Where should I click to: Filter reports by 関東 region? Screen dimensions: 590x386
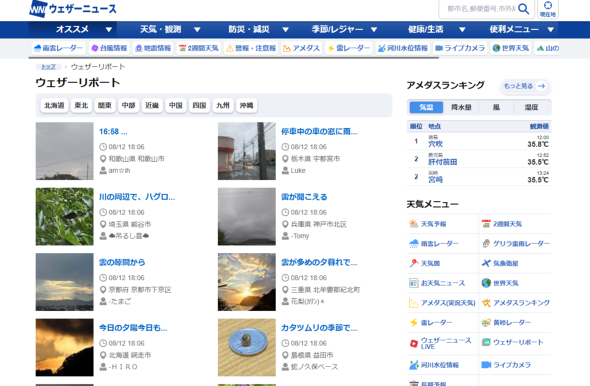pos(105,106)
